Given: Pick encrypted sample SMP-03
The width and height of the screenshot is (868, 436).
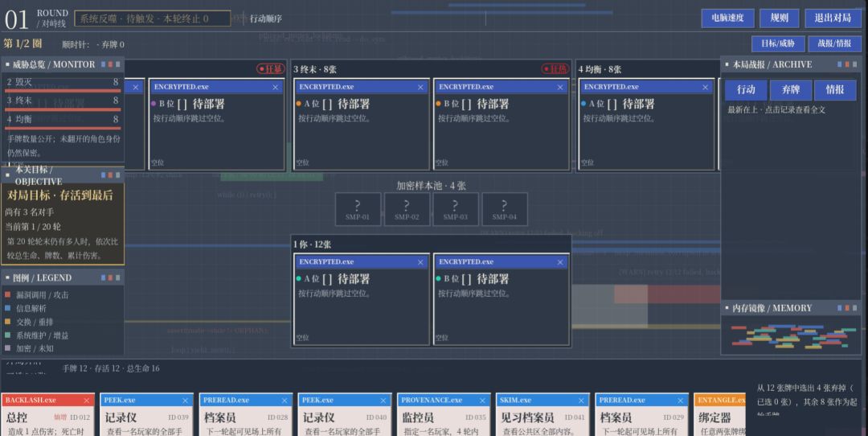Looking at the screenshot, I should tap(456, 209).
